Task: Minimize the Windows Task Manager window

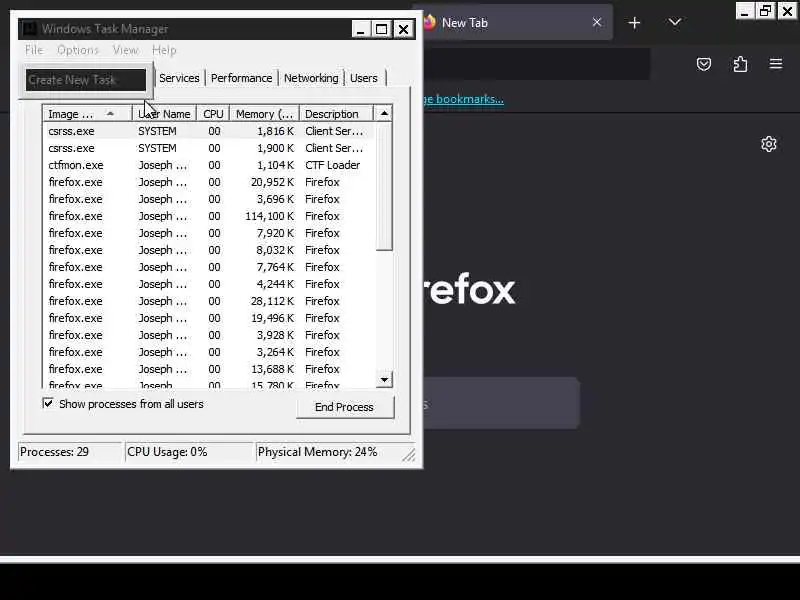Action: (360, 29)
